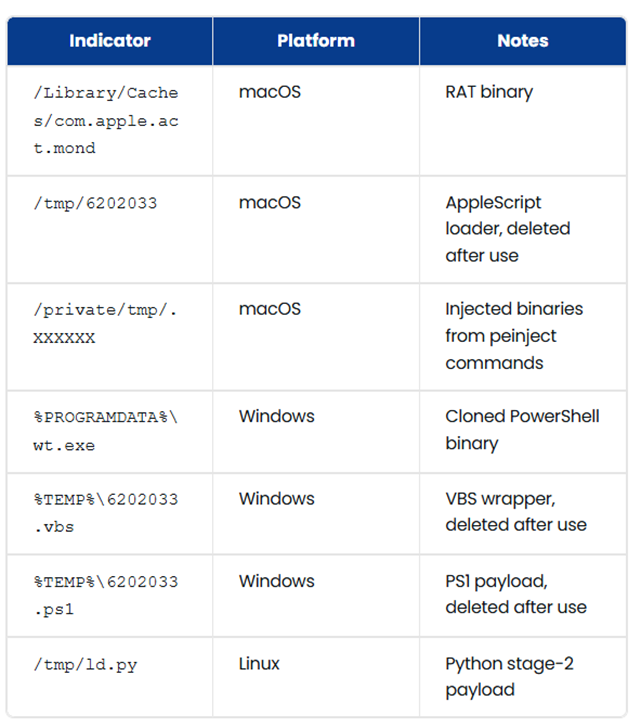
Task: Select the %TEMP%\6202033.vbs indicator
Action: pos(105,512)
